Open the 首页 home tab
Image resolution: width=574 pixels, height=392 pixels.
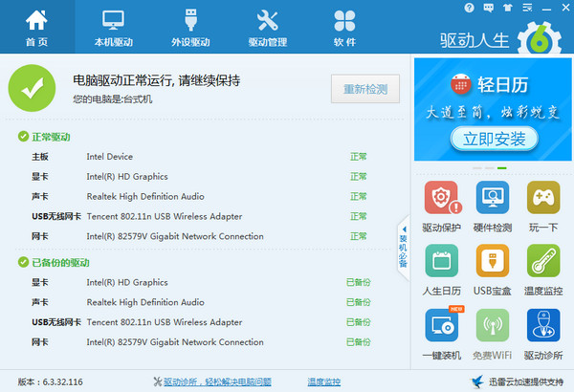(x=37, y=28)
